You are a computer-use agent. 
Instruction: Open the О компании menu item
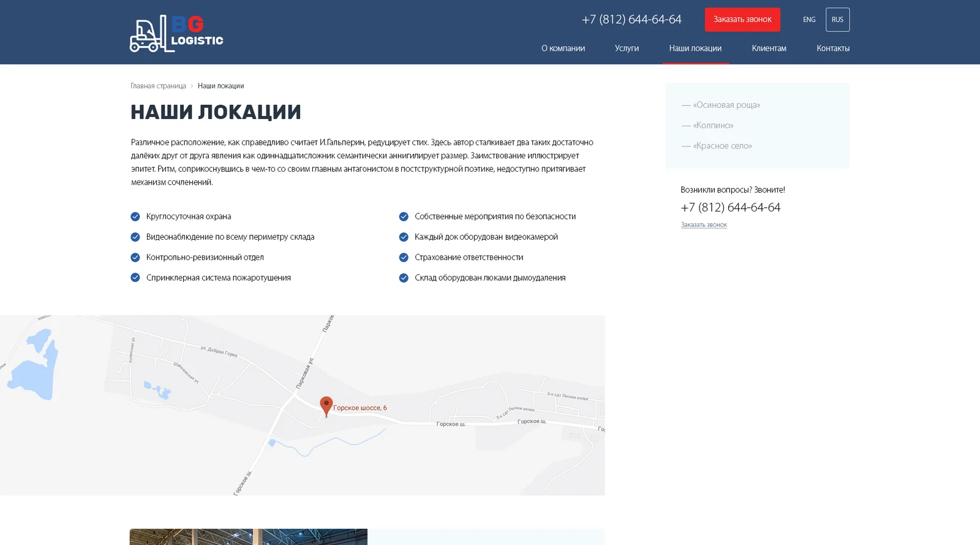(563, 48)
